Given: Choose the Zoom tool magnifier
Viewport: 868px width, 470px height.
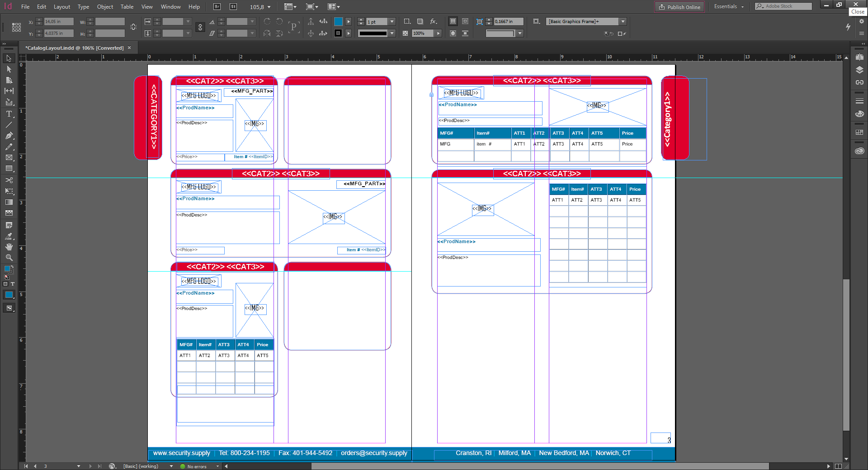Looking at the screenshot, I should click(x=9, y=258).
